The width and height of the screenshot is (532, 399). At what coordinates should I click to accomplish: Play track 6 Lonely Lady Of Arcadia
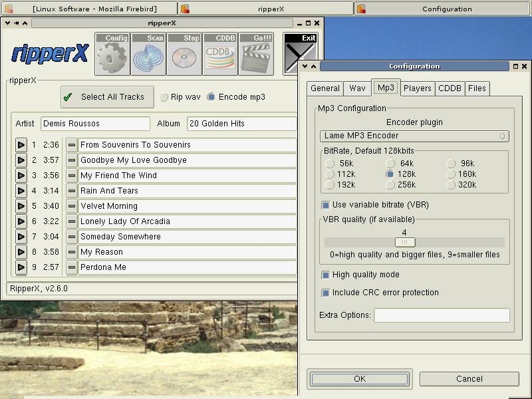pos(21,221)
